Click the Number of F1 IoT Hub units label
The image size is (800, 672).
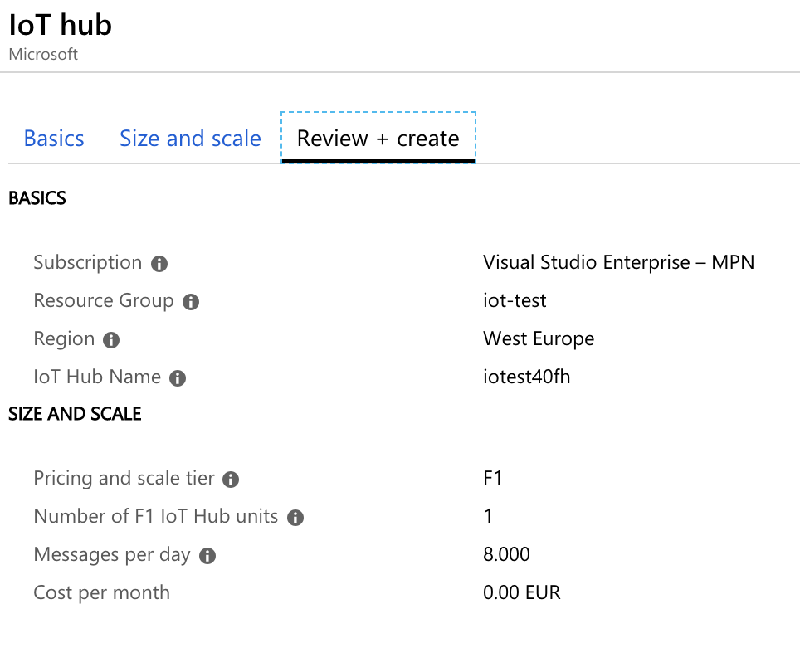(156, 516)
